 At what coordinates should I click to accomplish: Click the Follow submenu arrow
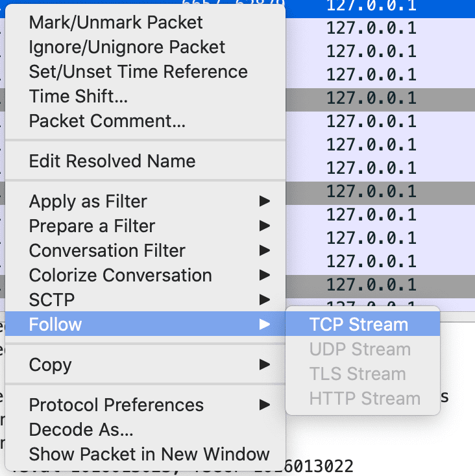click(x=264, y=324)
